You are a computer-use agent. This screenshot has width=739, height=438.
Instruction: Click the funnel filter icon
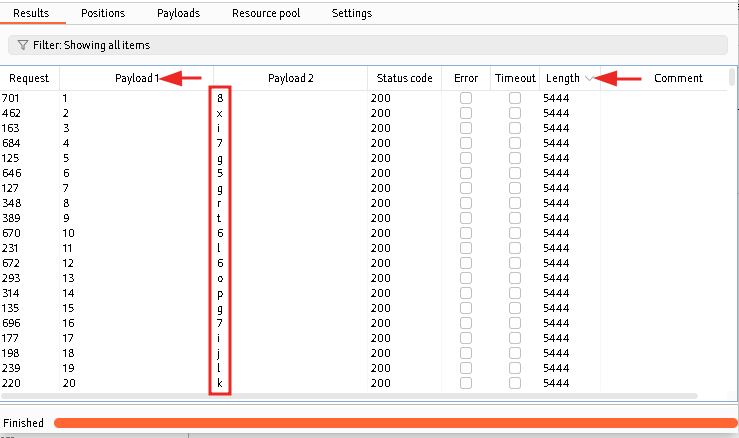coord(22,45)
